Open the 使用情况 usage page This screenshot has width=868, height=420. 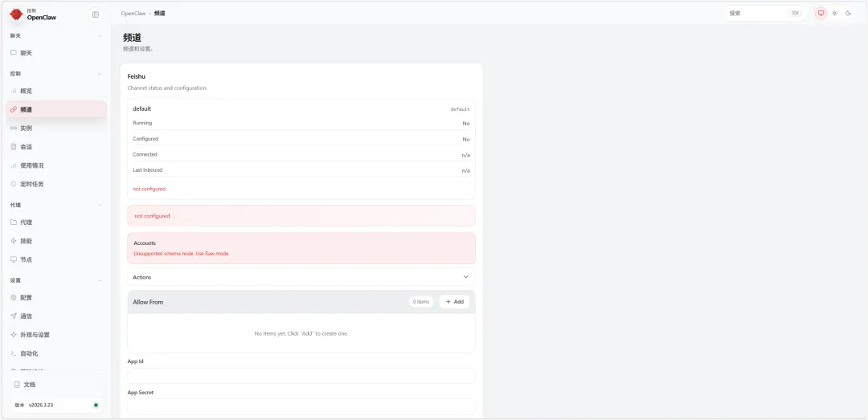click(x=56, y=165)
